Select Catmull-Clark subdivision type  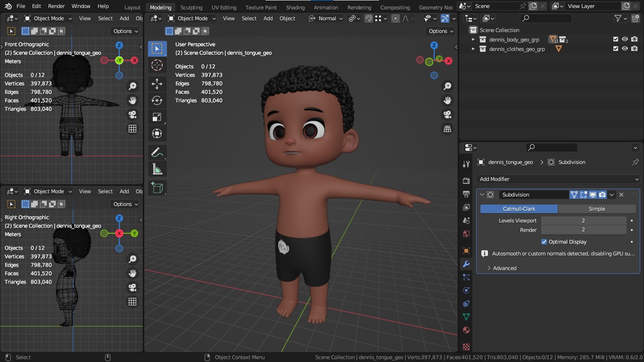pyautogui.click(x=519, y=209)
